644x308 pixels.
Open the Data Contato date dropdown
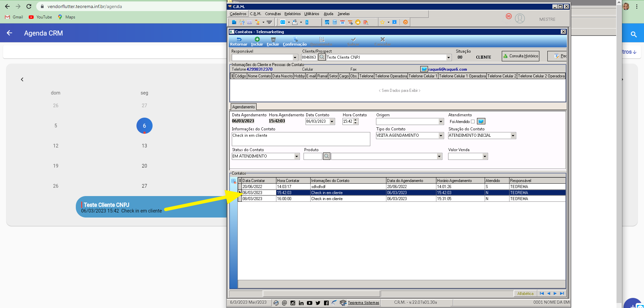point(332,121)
